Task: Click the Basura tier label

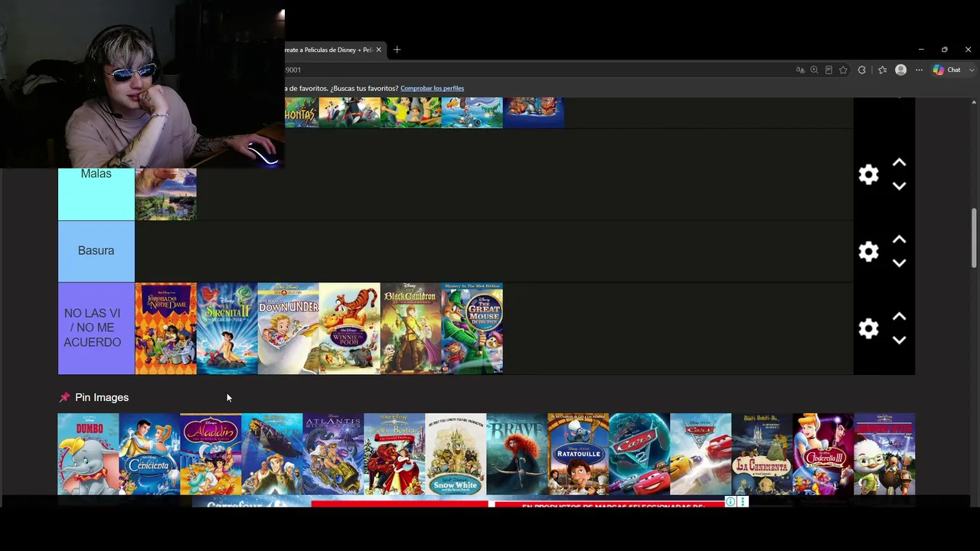Action: click(x=96, y=250)
